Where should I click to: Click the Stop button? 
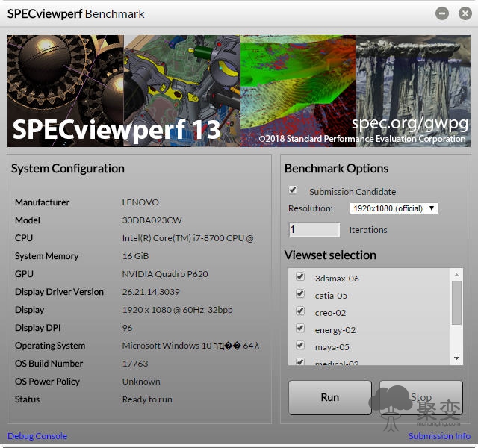[x=421, y=397]
